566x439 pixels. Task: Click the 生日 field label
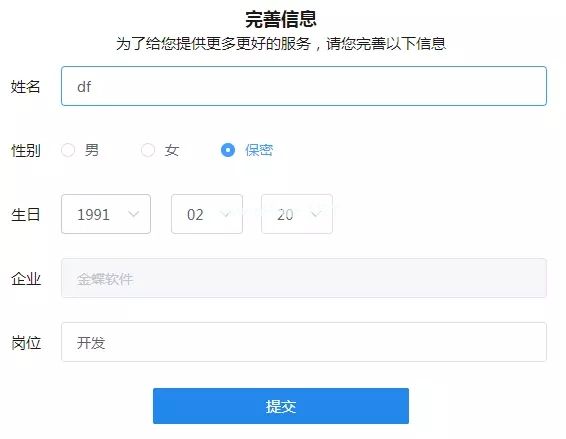25,215
